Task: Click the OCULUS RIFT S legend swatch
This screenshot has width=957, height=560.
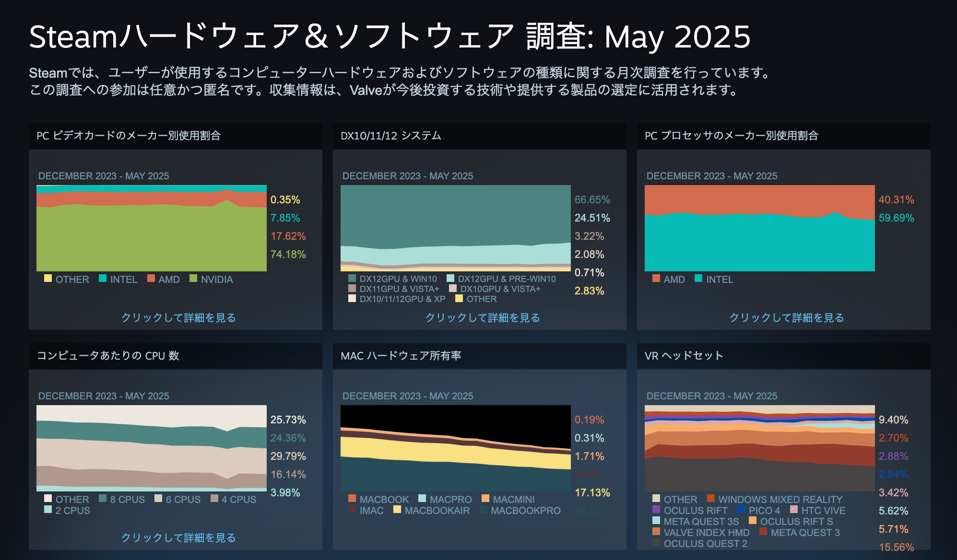Action: pos(753,520)
